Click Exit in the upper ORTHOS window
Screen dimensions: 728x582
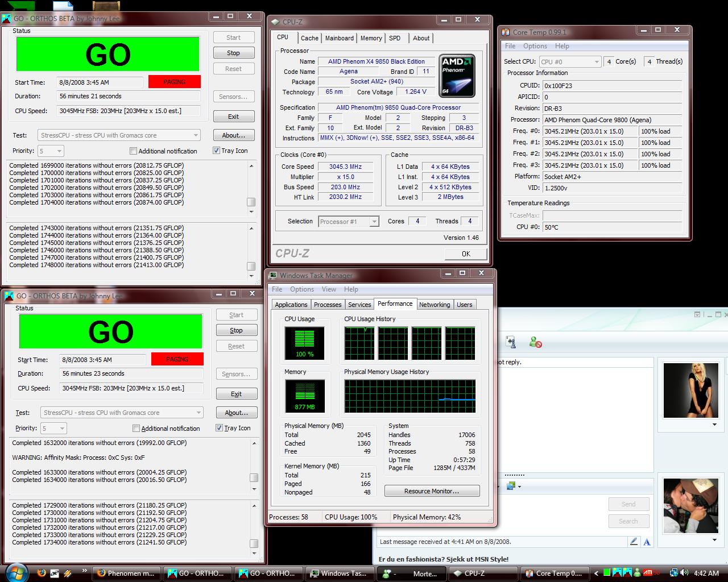click(234, 117)
